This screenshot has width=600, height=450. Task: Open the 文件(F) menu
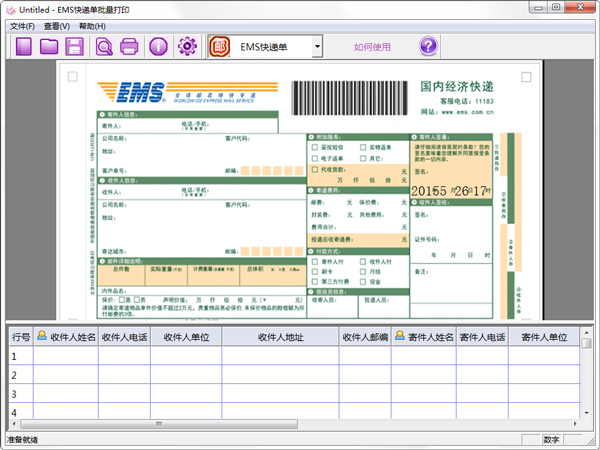point(22,26)
